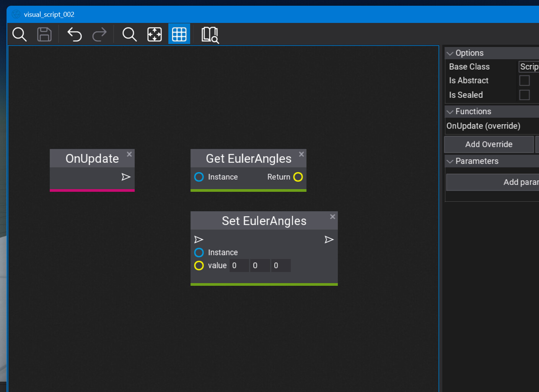Click the yellow Return output port
Image resolution: width=539 pixels, height=392 pixels.
click(298, 177)
